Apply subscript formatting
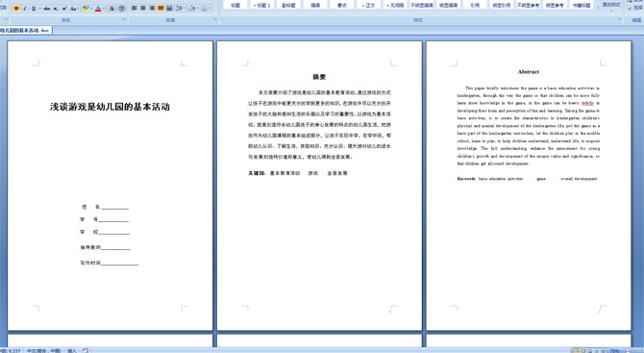This screenshot has width=644, height=353. coord(56,9)
